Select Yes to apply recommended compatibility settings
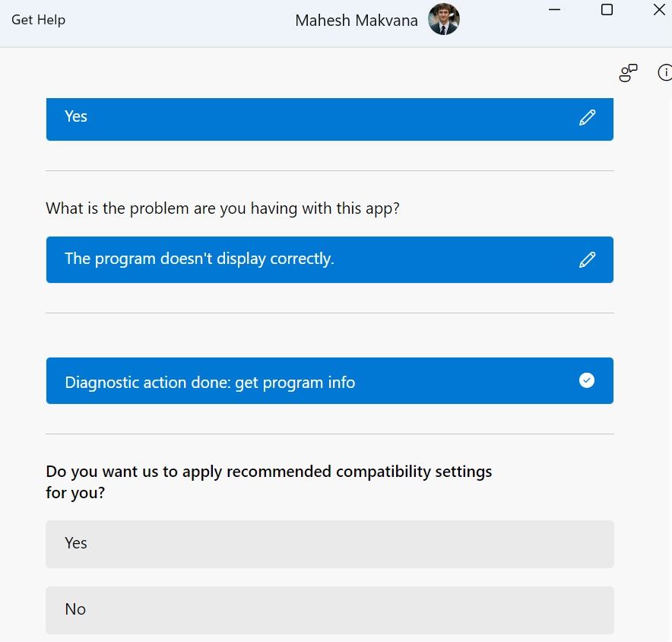Screen dimensions: 672x642 point(329,543)
